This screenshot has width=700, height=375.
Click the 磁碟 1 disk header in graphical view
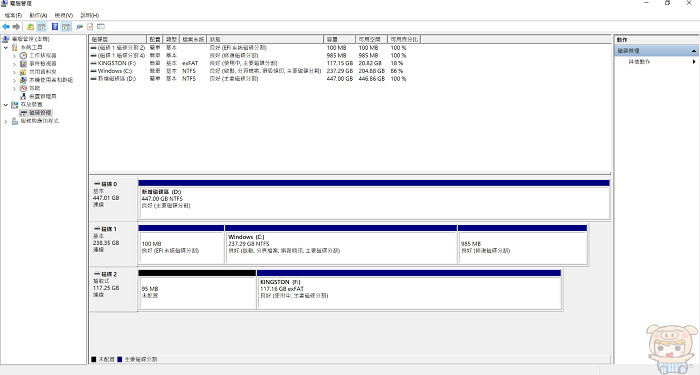point(113,244)
